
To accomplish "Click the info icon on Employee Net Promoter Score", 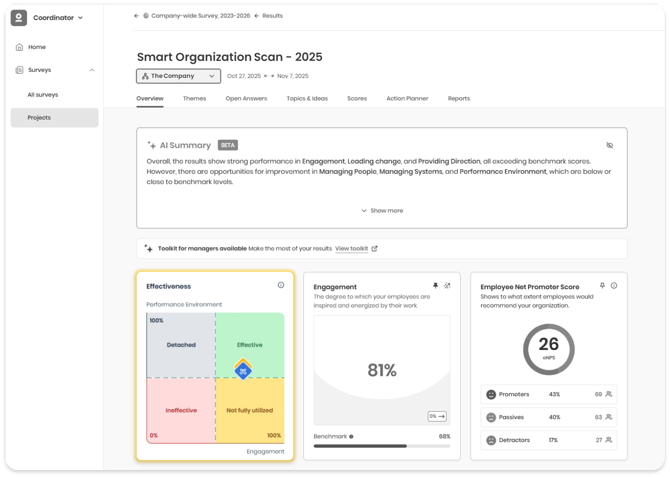I will 614,286.
